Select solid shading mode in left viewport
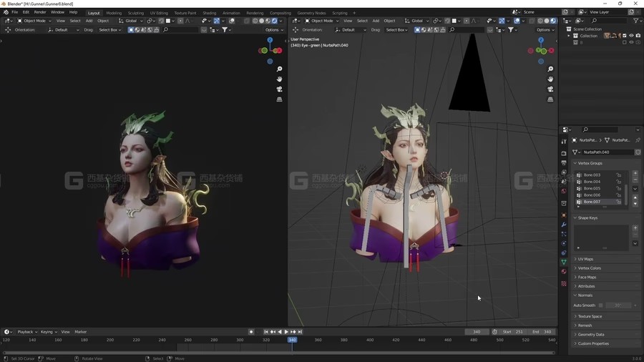Image resolution: width=644 pixels, height=362 pixels. pyautogui.click(x=261, y=21)
